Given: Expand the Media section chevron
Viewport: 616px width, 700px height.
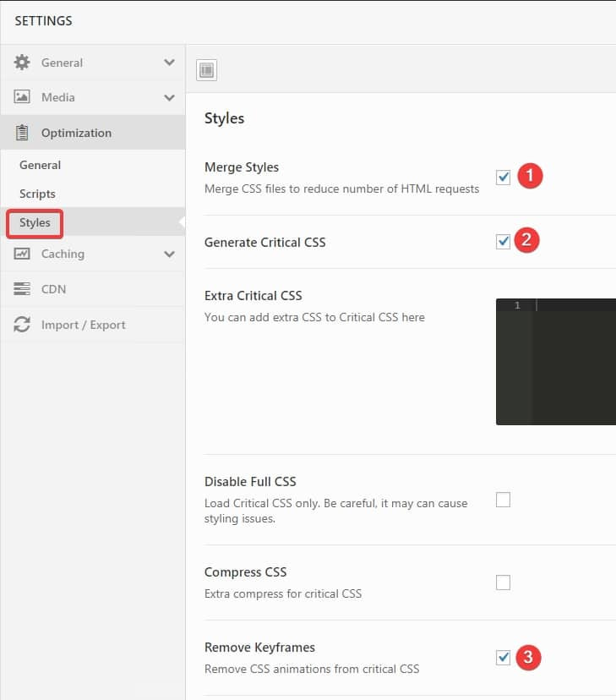Looking at the screenshot, I should coord(169,97).
